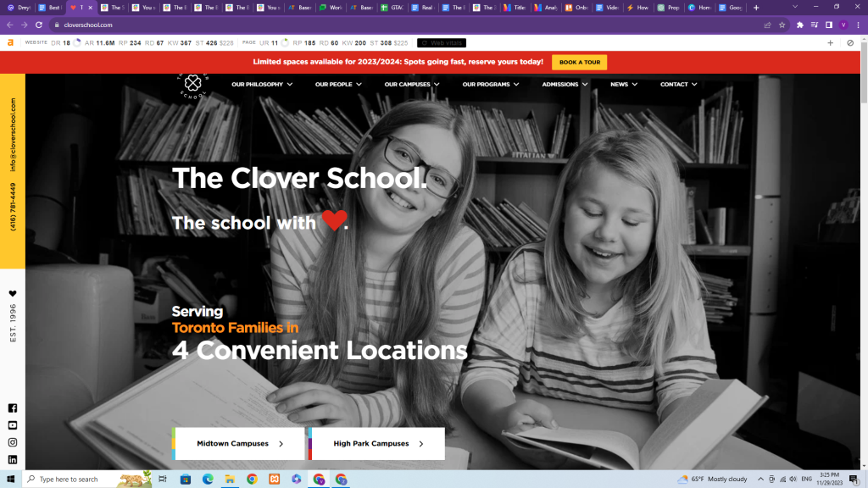The width and height of the screenshot is (868, 488).
Task: Open the tab search arrow in the title bar
Action: [x=795, y=7]
